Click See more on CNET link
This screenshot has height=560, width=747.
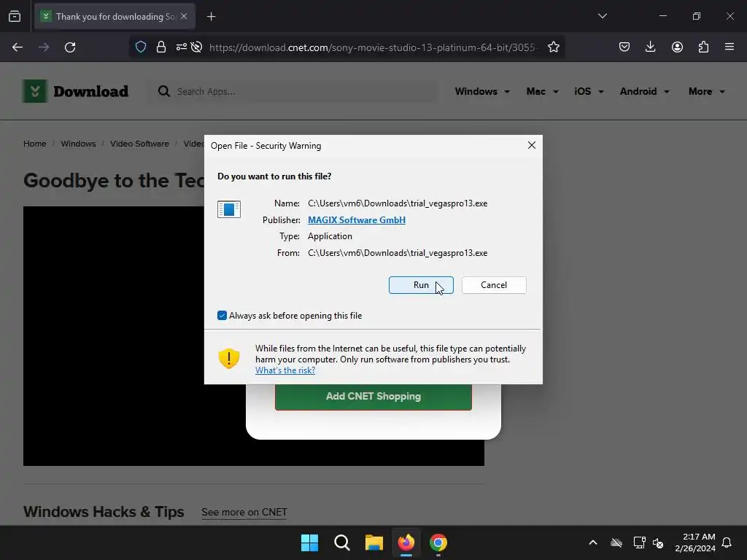244,512
